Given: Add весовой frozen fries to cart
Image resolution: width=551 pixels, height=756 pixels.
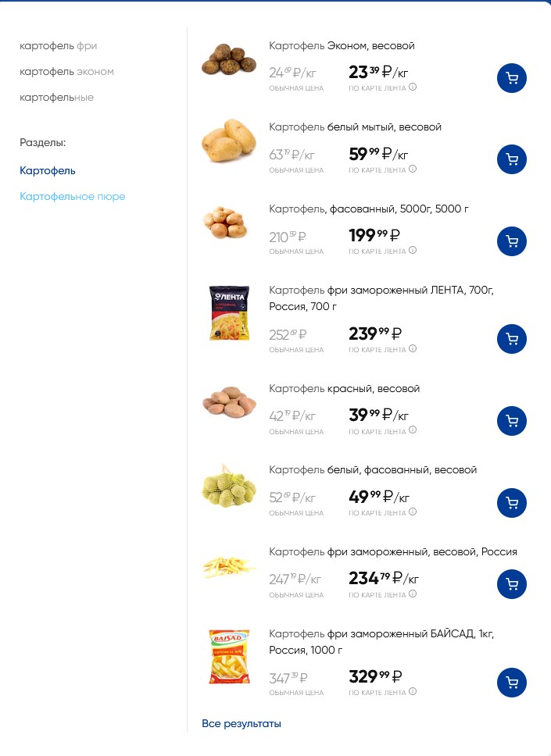Looking at the screenshot, I should click(511, 584).
